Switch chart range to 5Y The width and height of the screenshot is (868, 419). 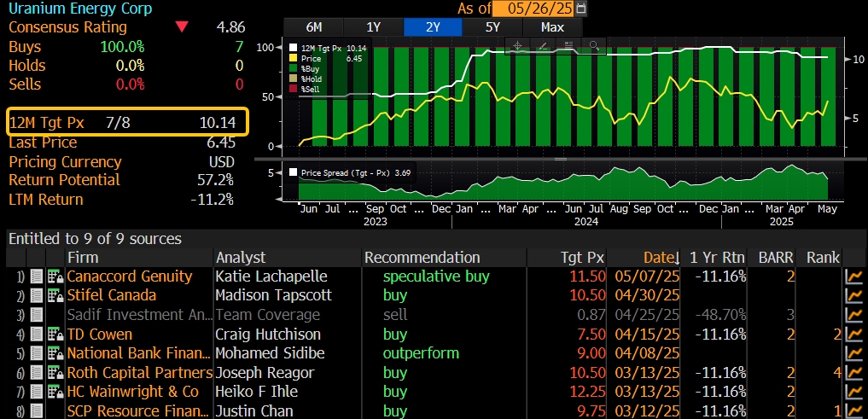(x=493, y=26)
